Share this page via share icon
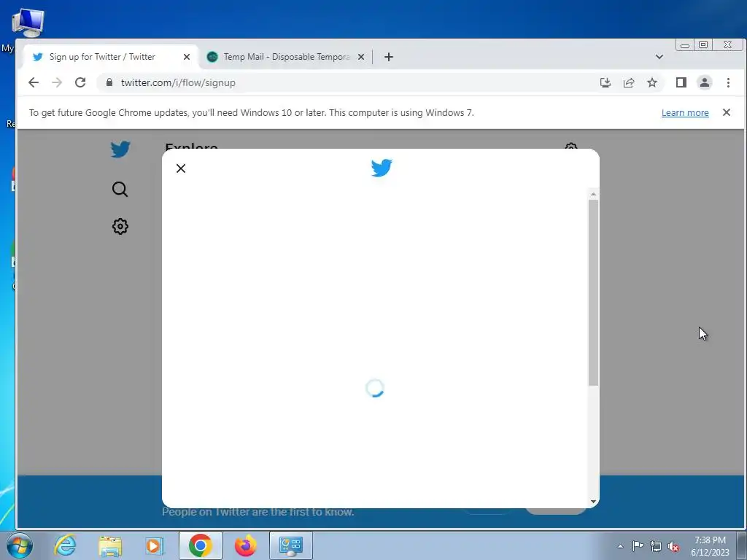747x560 pixels. click(628, 82)
